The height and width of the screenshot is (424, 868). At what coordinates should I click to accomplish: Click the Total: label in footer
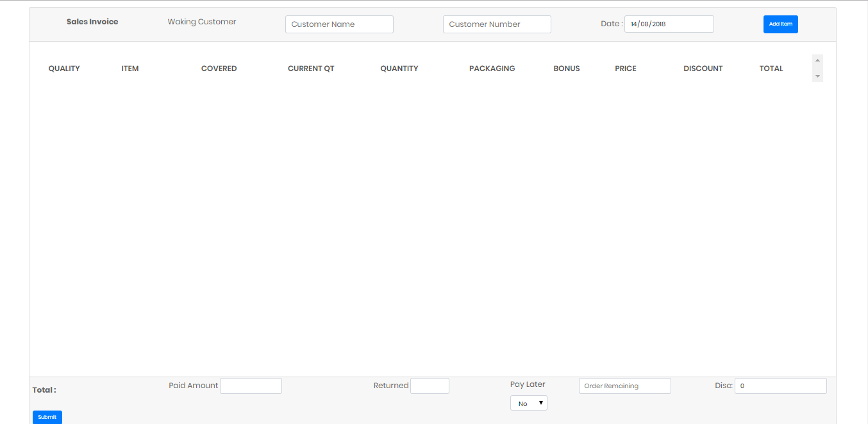coord(44,390)
